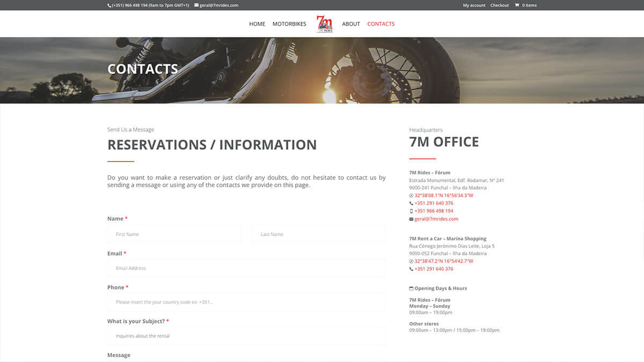Click the Opening Days & Hours text
This screenshot has width=644, height=362.
(x=441, y=289)
